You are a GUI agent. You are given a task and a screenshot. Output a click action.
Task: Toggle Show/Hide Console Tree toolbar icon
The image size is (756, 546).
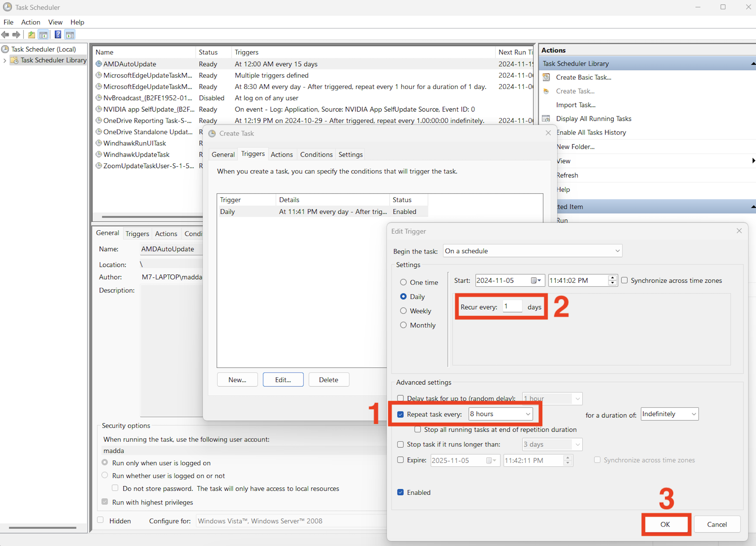click(x=43, y=35)
